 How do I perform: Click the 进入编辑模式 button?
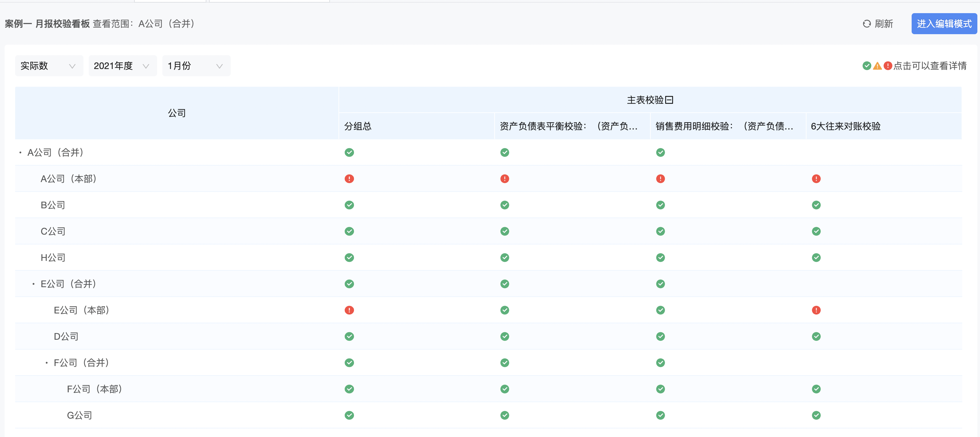pyautogui.click(x=944, y=24)
